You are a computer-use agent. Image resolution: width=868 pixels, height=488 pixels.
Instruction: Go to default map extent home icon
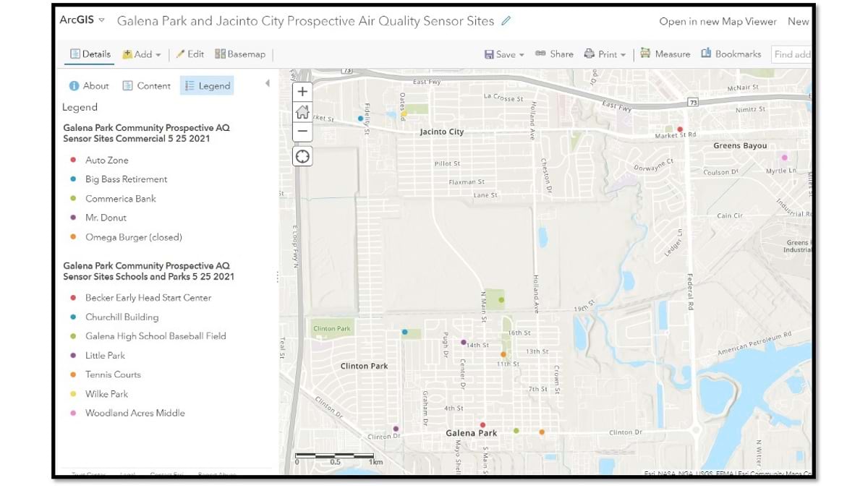pyautogui.click(x=302, y=112)
